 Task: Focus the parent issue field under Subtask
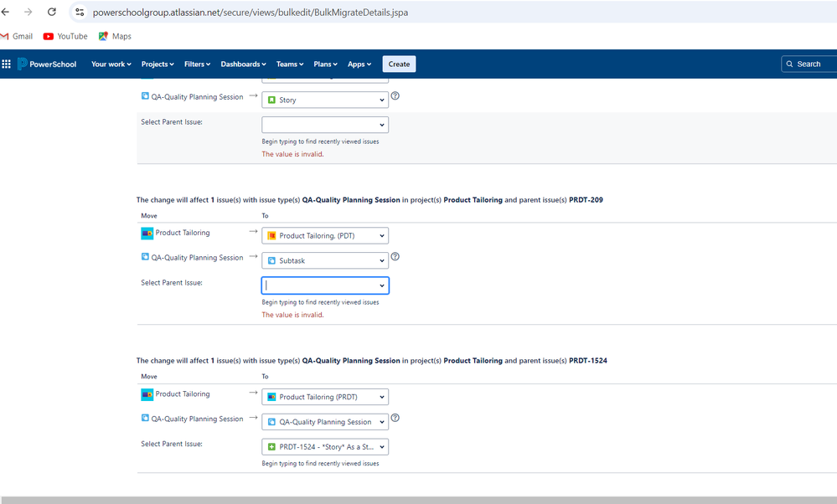(x=325, y=285)
